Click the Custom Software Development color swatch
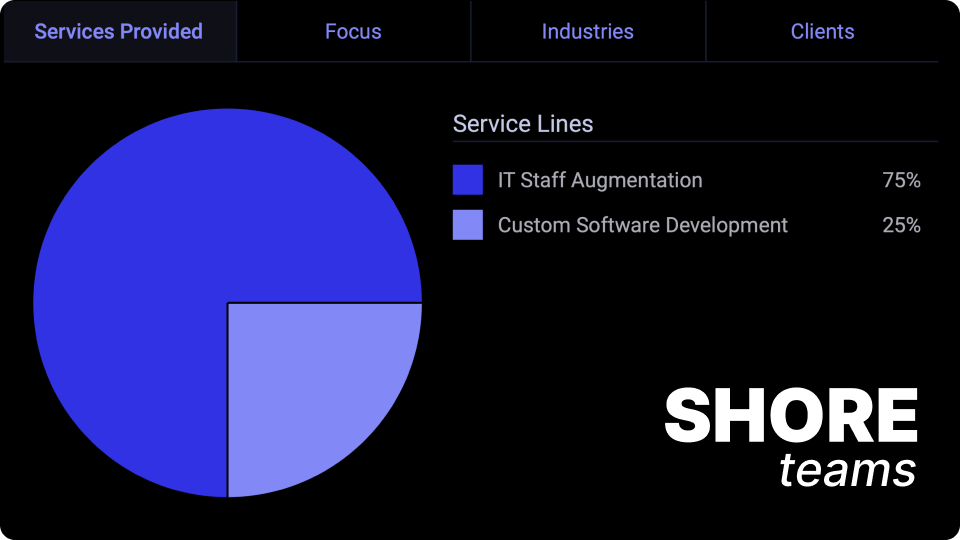This screenshot has width=960, height=540. tap(468, 225)
